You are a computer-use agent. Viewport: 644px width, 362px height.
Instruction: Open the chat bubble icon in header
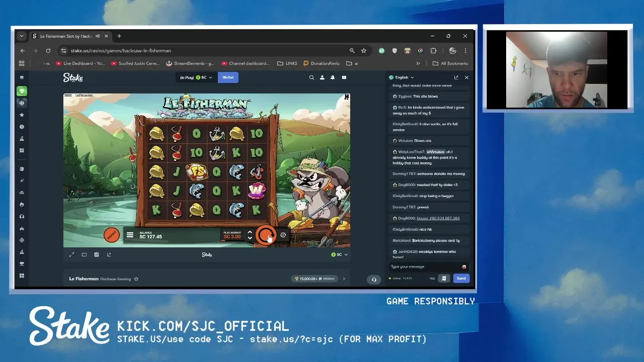(x=344, y=77)
